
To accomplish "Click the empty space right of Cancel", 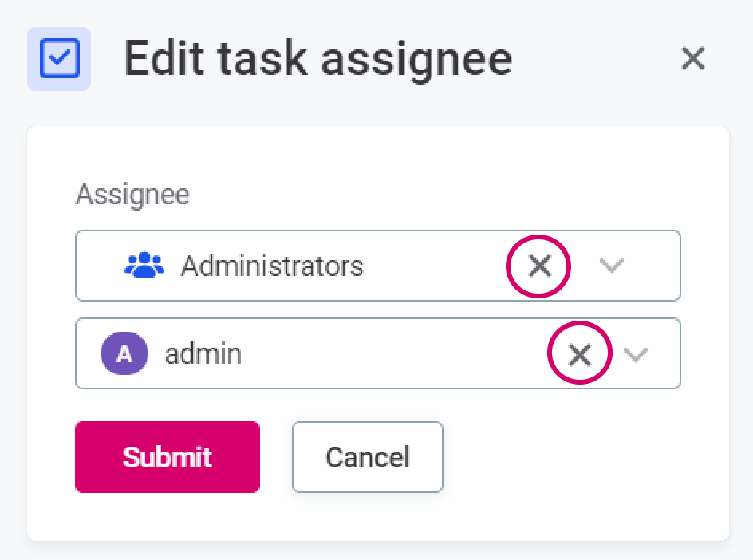I will point(574,457).
